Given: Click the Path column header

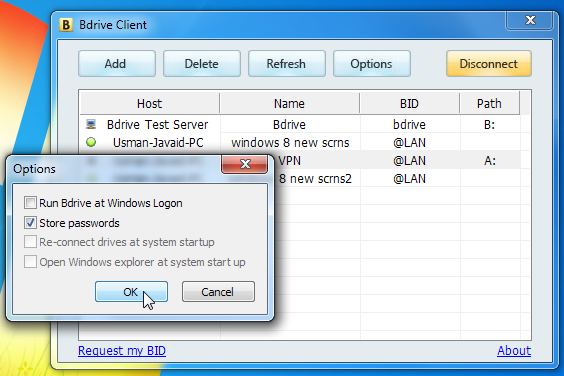Looking at the screenshot, I should tap(490, 104).
